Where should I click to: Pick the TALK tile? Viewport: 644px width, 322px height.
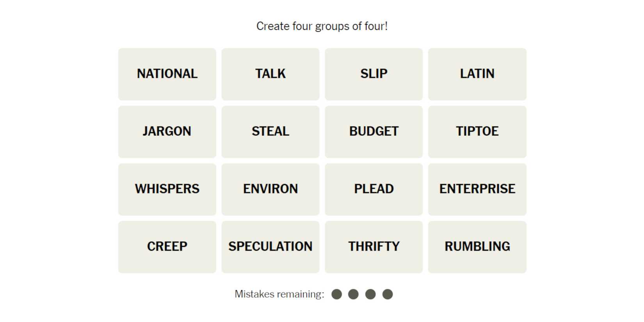[270, 74]
